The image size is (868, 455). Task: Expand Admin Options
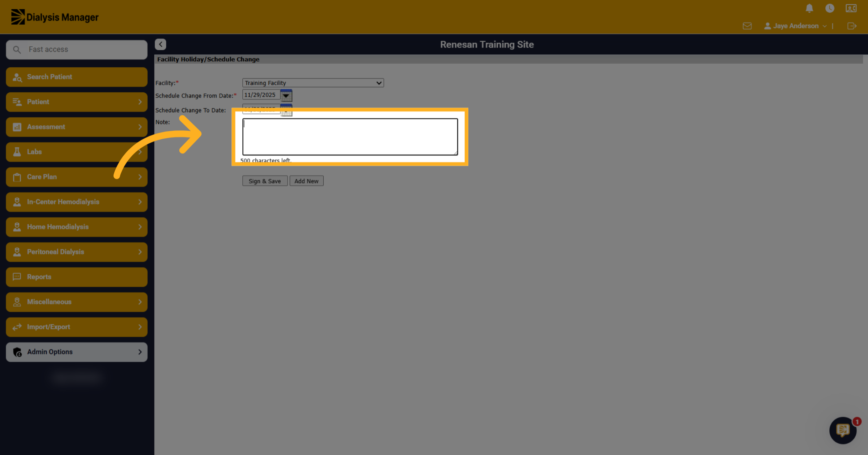(x=77, y=352)
